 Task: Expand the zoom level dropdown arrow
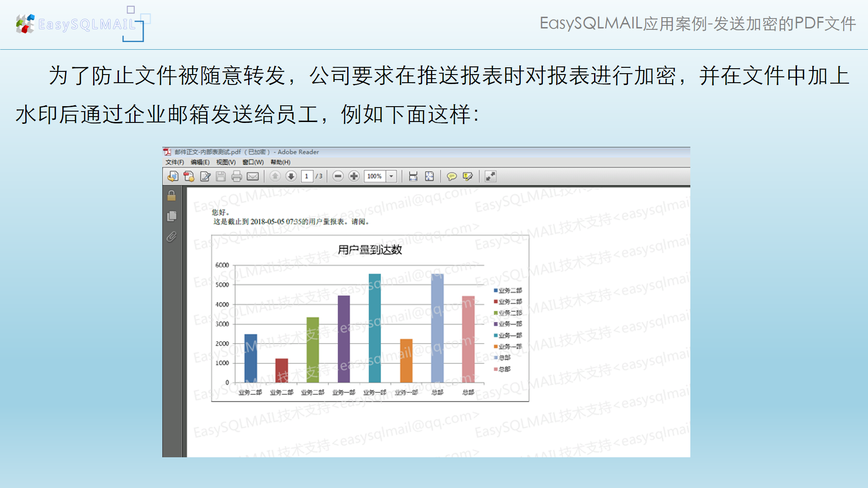pyautogui.click(x=392, y=176)
